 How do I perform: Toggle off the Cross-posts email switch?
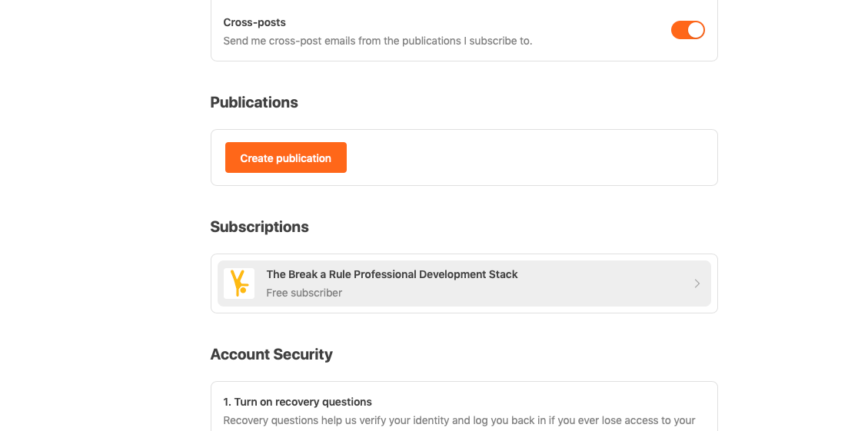687,30
